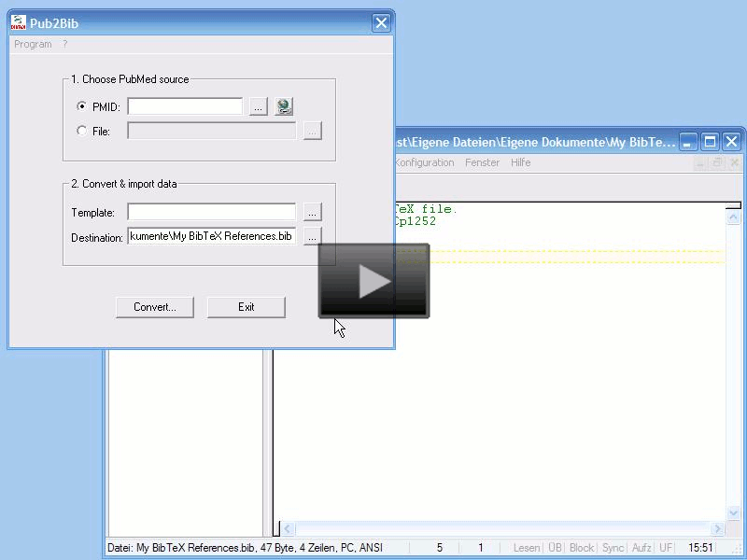
Task: Select the PMID radio button
Action: point(82,107)
